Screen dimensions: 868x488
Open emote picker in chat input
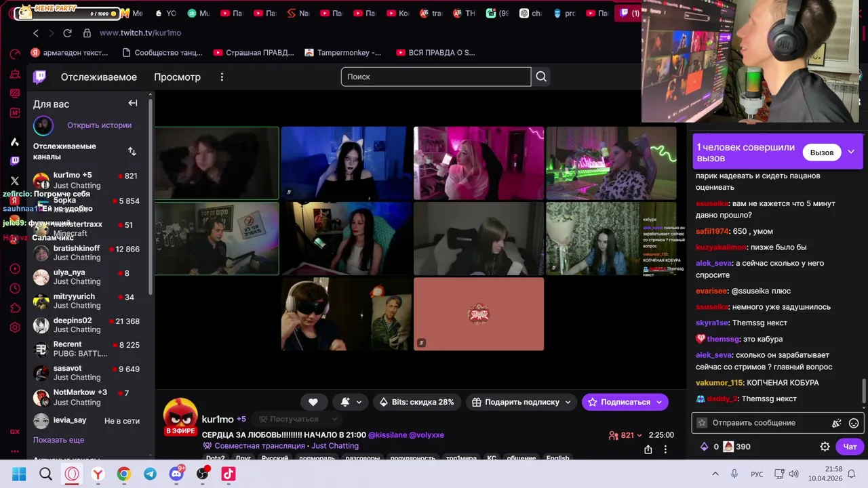click(854, 423)
